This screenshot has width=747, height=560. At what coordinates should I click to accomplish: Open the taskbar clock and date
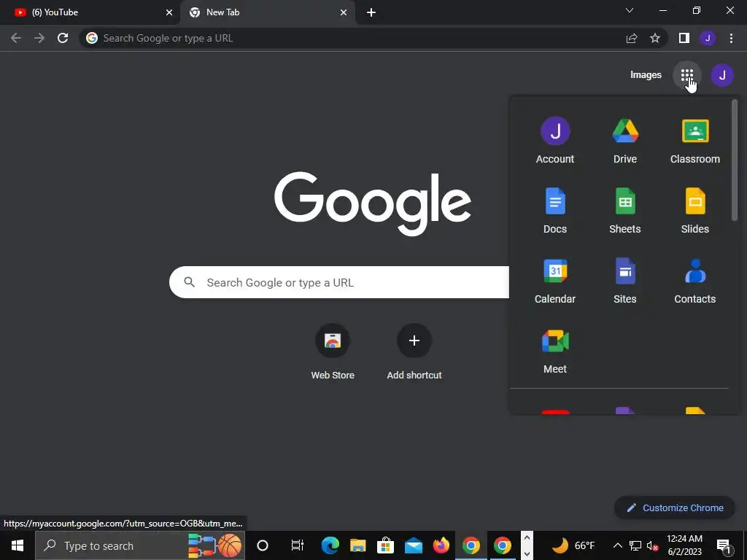(684, 545)
